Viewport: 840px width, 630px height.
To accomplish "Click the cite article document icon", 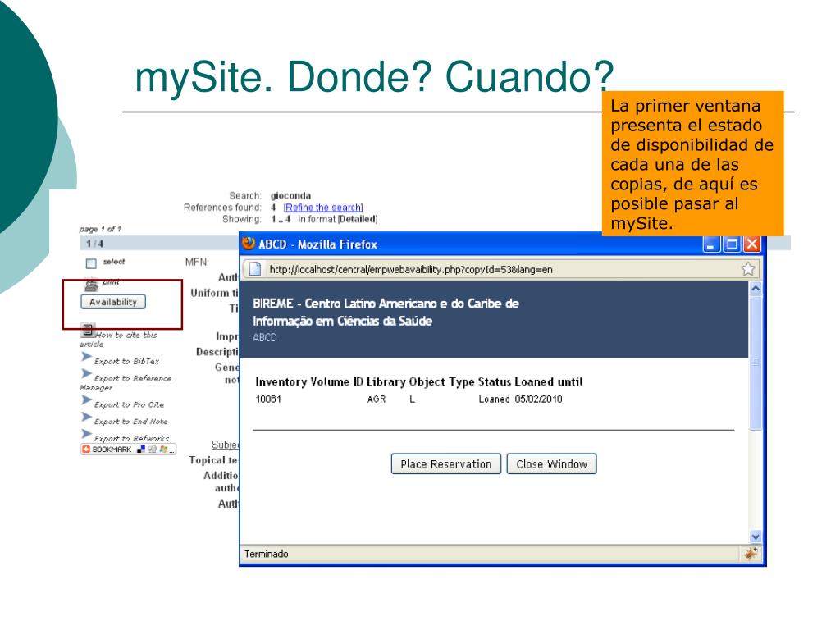I will (x=89, y=330).
